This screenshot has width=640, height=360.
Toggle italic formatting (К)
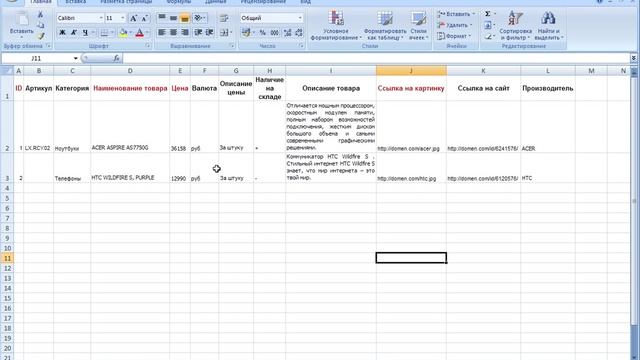coord(74,32)
